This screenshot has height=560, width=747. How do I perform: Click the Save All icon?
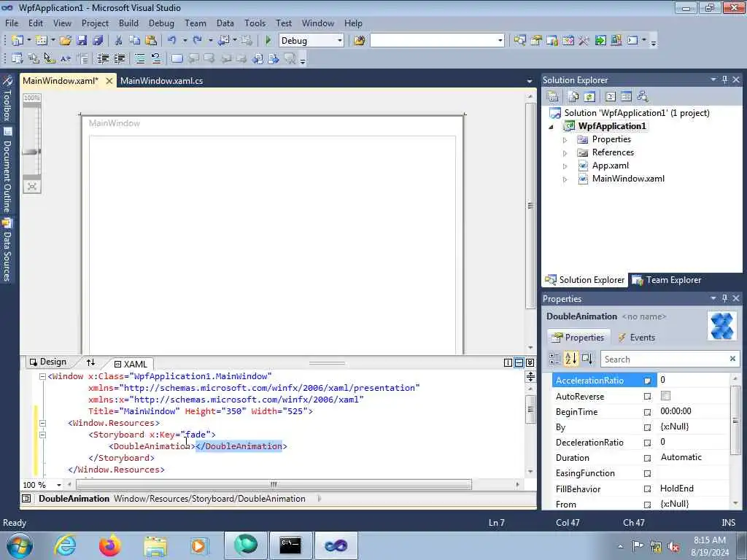(x=98, y=41)
